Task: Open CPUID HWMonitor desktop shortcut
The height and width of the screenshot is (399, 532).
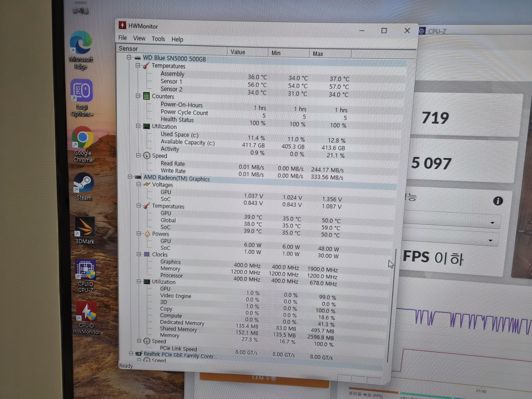Action: click(86, 311)
